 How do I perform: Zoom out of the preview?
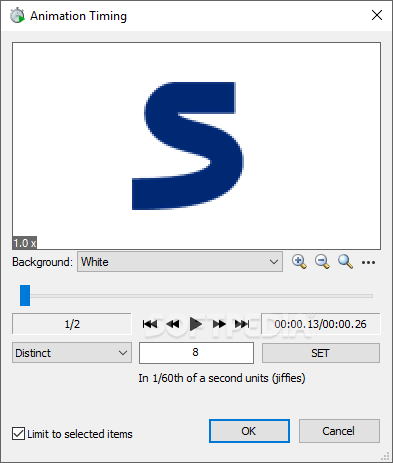pyautogui.click(x=322, y=262)
